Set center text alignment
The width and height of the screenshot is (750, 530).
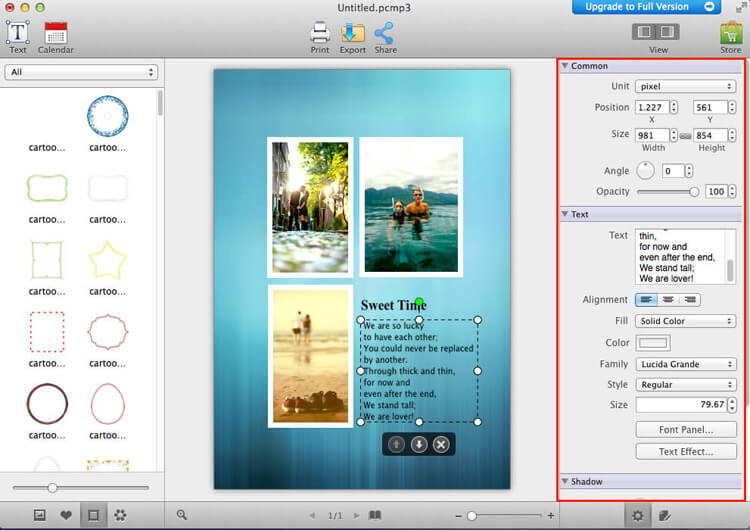[x=668, y=300]
